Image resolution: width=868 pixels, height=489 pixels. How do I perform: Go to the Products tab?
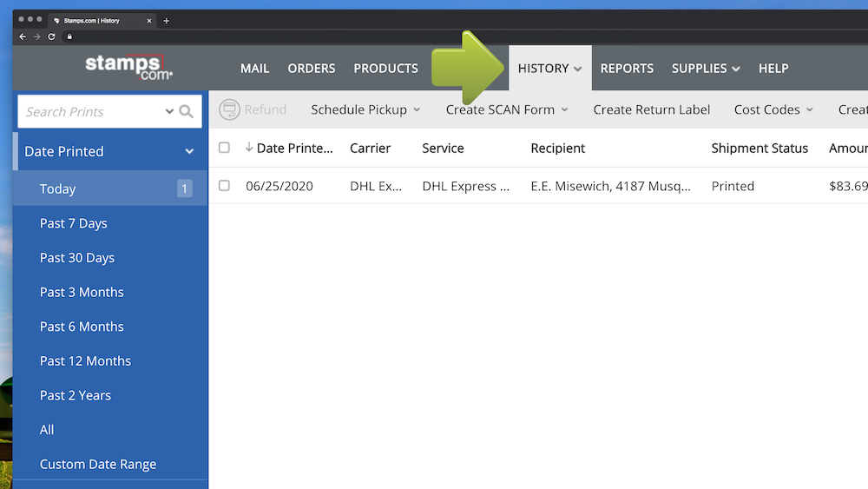coord(386,68)
